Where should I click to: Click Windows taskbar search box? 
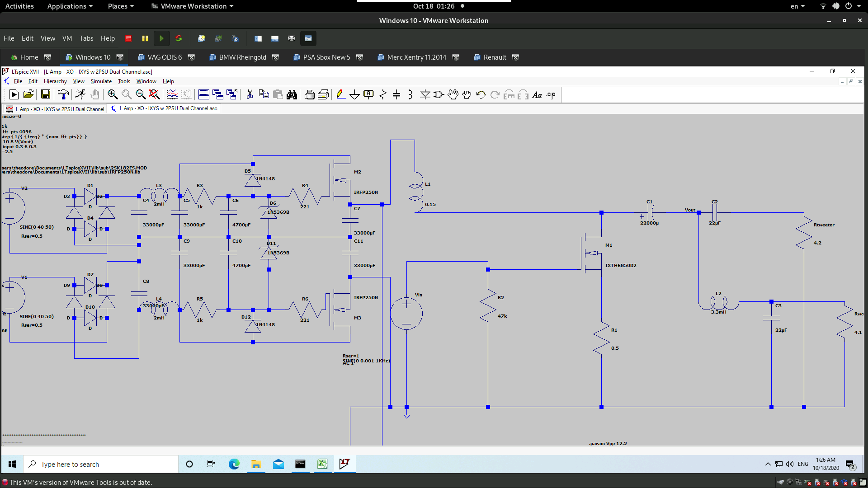point(101,464)
